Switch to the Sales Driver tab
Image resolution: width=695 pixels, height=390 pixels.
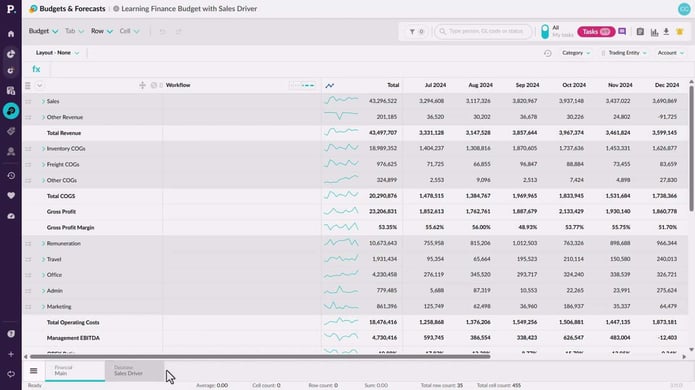click(x=134, y=371)
